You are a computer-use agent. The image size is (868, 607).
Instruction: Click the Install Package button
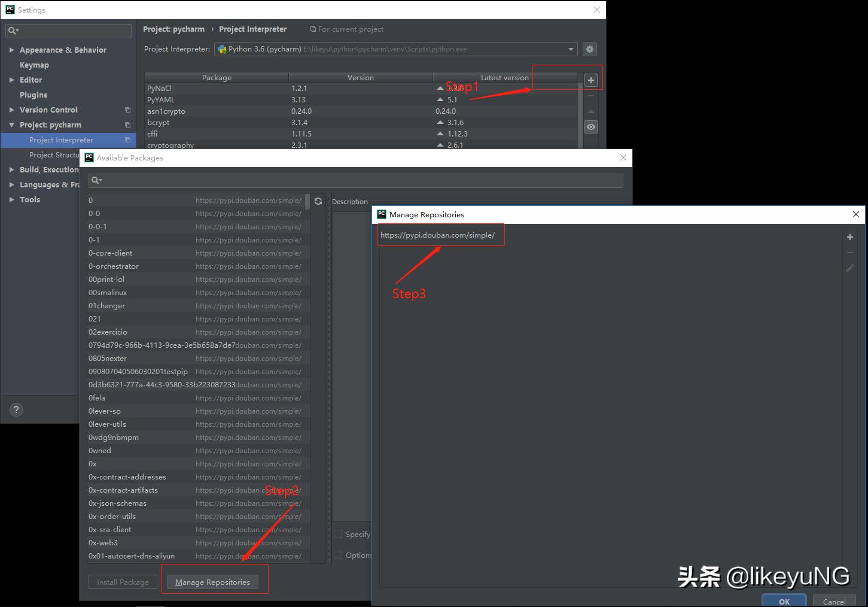coord(123,582)
